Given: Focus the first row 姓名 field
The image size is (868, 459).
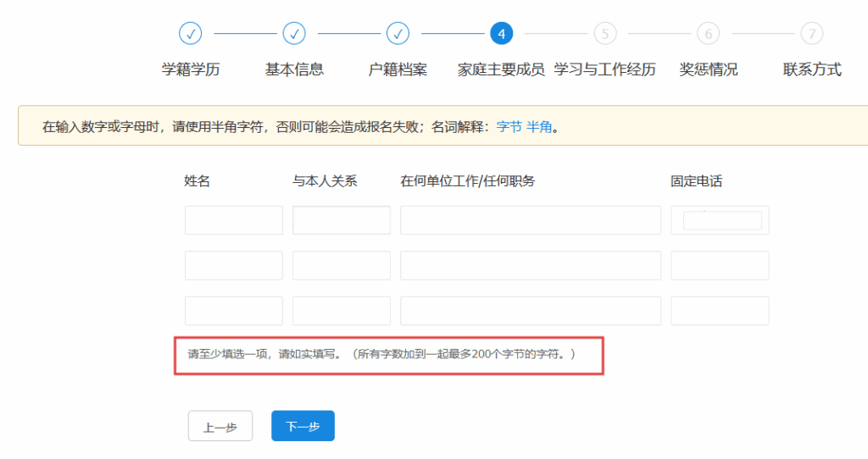Looking at the screenshot, I should 233,220.
